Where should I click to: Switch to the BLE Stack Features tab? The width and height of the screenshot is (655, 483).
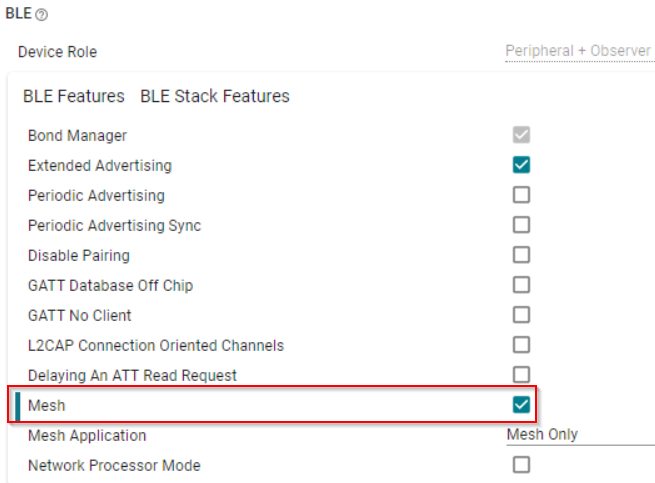215,96
